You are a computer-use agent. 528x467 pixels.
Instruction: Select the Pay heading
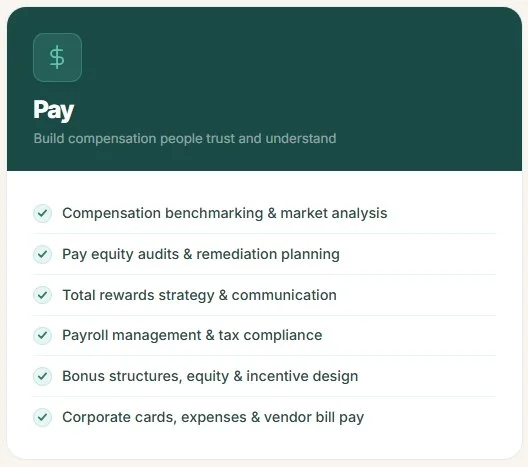pos(54,110)
